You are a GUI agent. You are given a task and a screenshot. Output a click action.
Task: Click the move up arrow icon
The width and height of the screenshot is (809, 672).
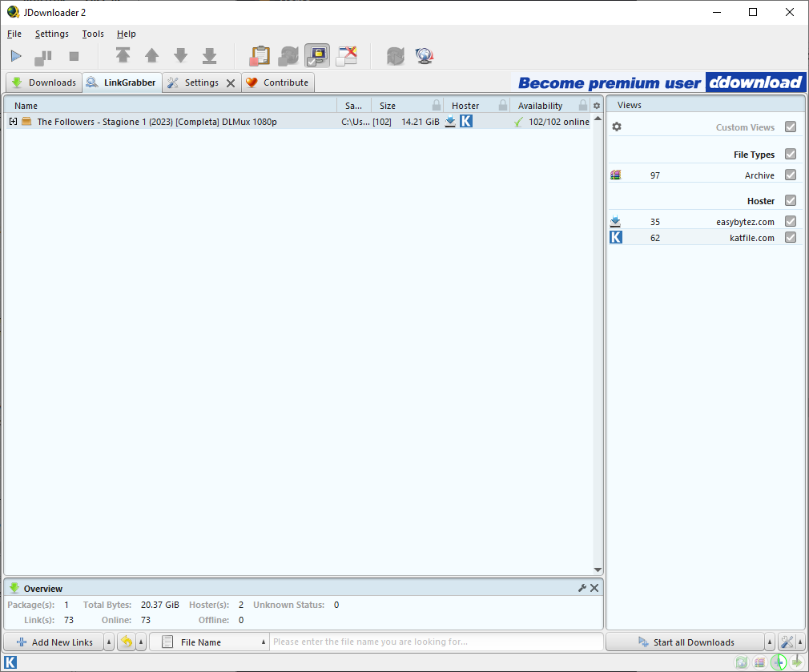151,55
